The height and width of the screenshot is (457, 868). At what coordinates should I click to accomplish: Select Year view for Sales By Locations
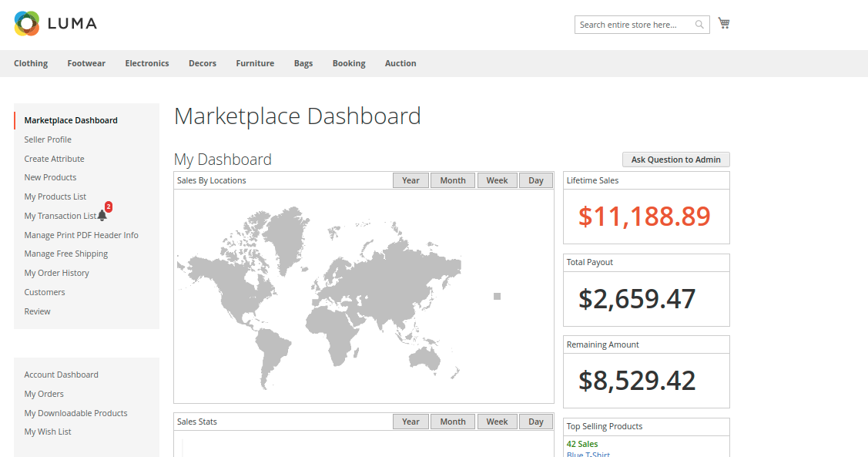[x=411, y=180]
